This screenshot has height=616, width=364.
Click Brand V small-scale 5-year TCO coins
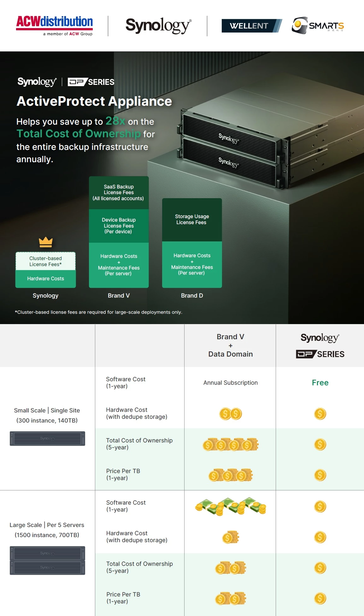point(231,444)
